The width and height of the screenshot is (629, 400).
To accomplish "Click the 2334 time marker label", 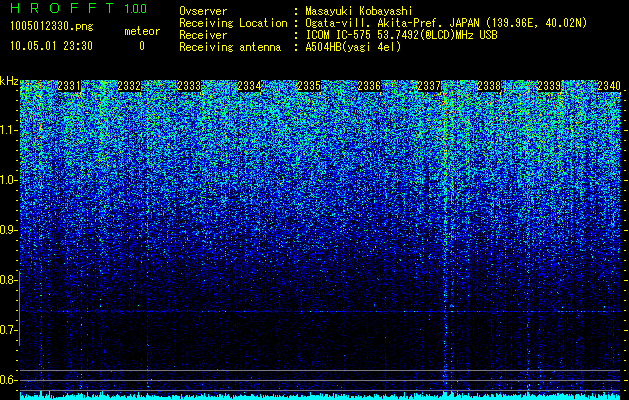I will pyautogui.click(x=249, y=86).
